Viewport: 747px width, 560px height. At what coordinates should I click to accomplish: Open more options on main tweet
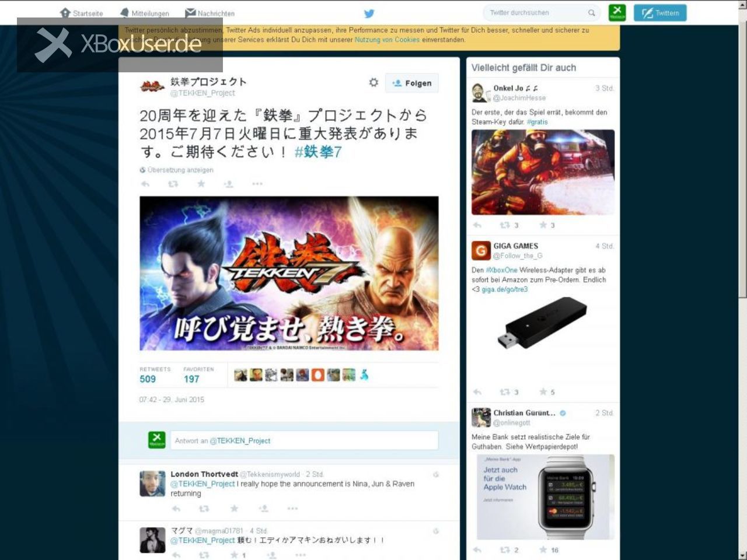click(x=257, y=184)
